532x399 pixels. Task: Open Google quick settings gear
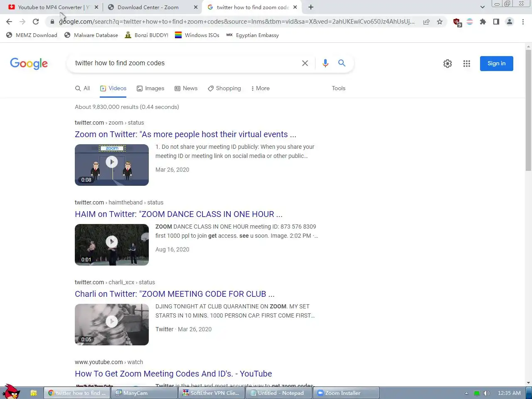448,64
